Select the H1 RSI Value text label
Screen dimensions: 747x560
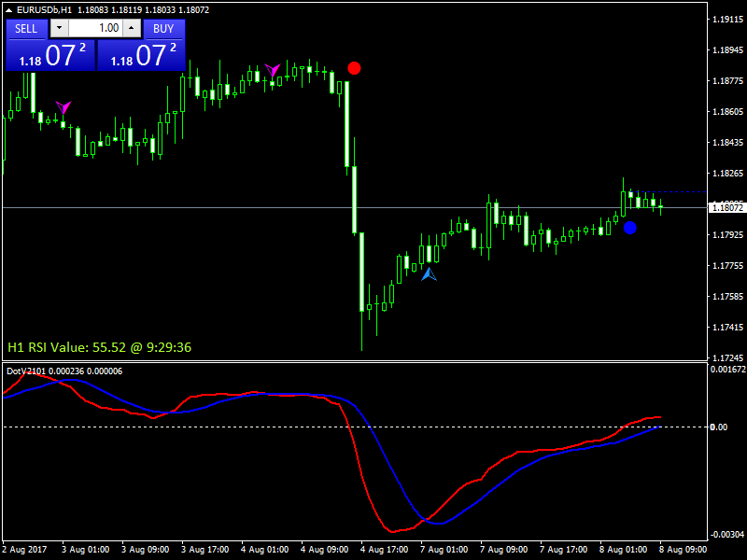point(100,347)
